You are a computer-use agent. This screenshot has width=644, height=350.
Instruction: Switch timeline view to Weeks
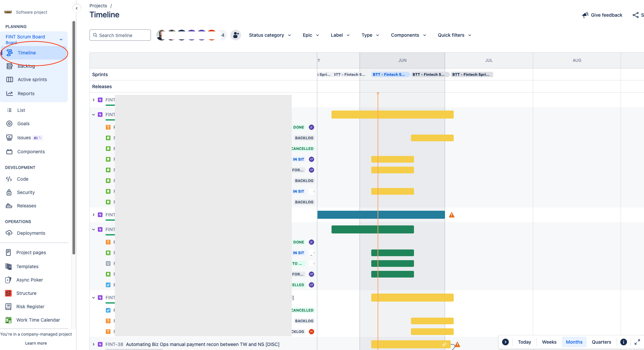click(x=549, y=342)
